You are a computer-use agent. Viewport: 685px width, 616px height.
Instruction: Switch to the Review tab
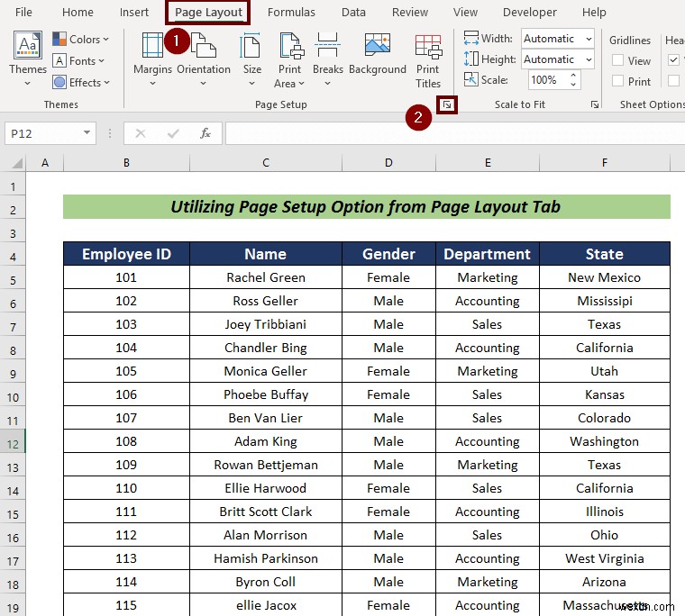pos(410,13)
